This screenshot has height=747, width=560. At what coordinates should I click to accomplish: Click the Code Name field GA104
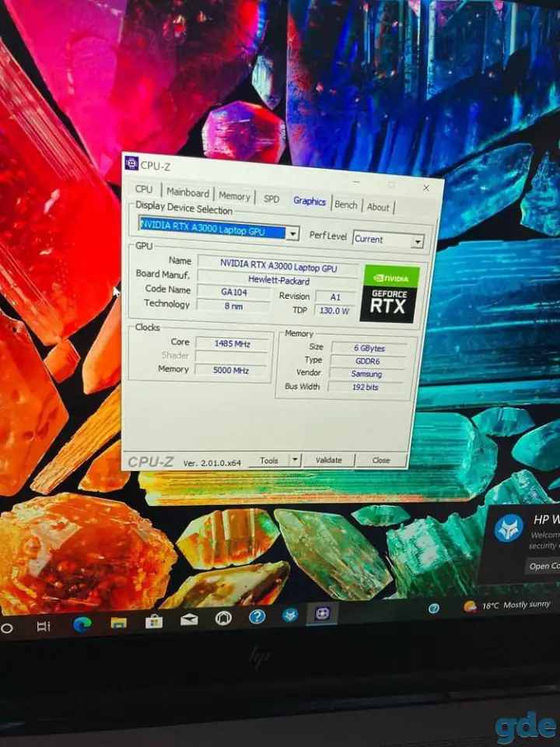pos(234,292)
